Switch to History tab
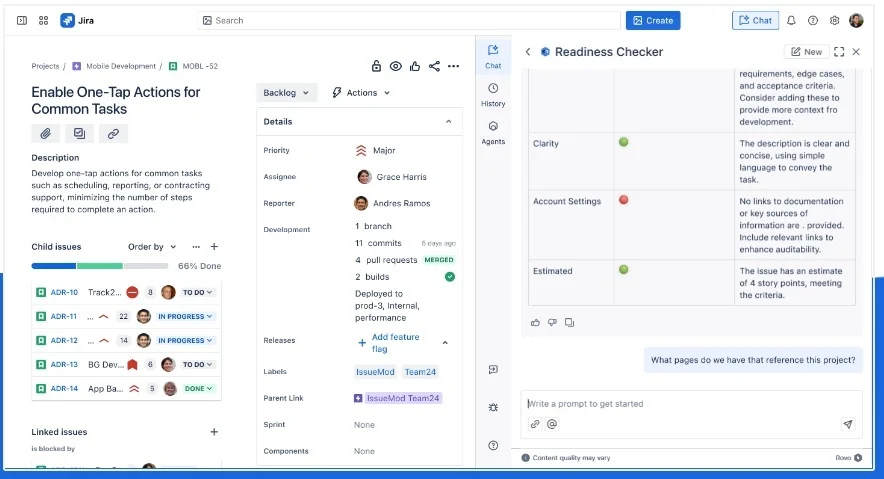The height and width of the screenshot is (479, 884). coord(493,95)
